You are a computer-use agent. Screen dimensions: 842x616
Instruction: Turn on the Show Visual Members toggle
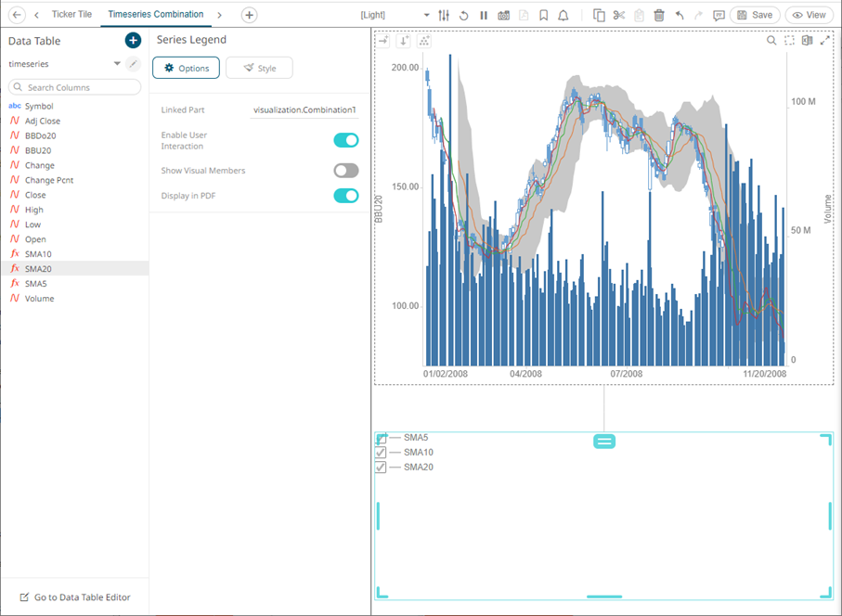tap(345, 171)
